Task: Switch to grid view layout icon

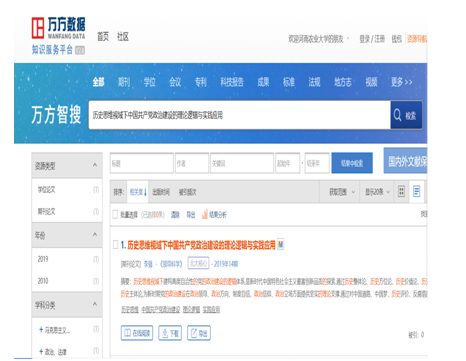Action: 401,191
